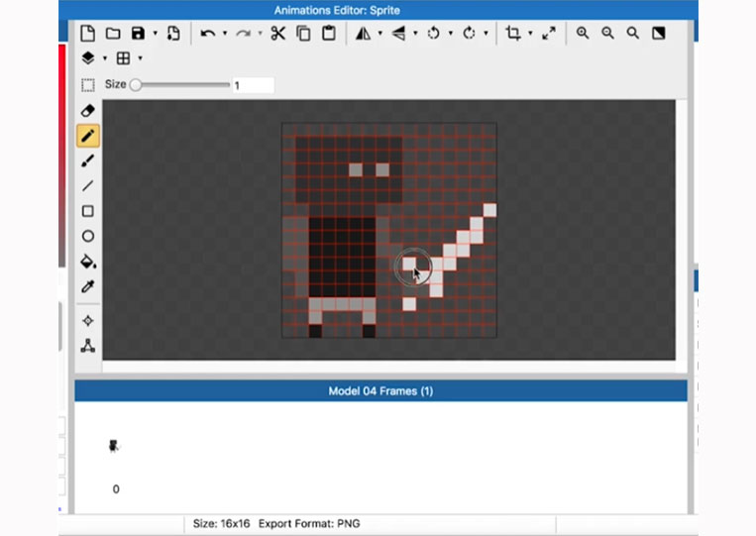The image size is (756, 536).
Task: Cut selection with scissors icon
Action: (278, 34)
